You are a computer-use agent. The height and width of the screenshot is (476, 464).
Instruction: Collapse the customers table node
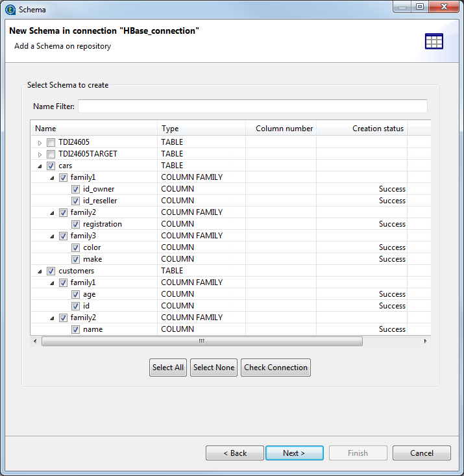pyautogui.click(x=40, y=271)
